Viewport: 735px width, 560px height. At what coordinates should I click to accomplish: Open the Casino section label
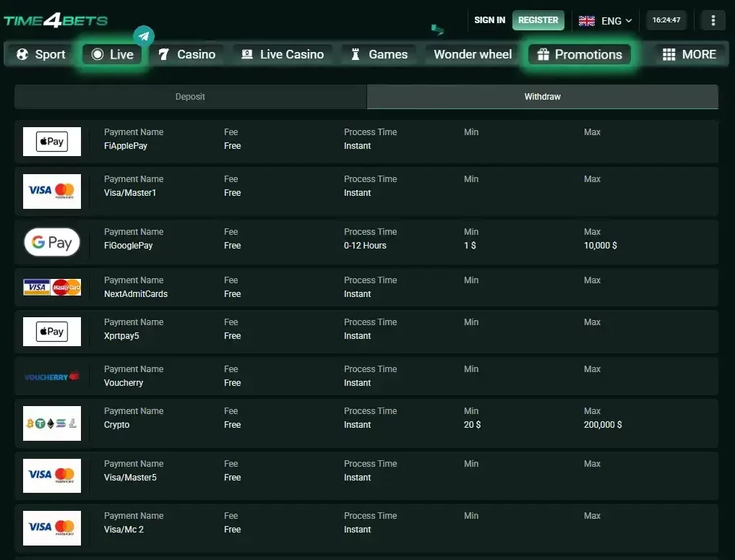[x=196, y=54]
